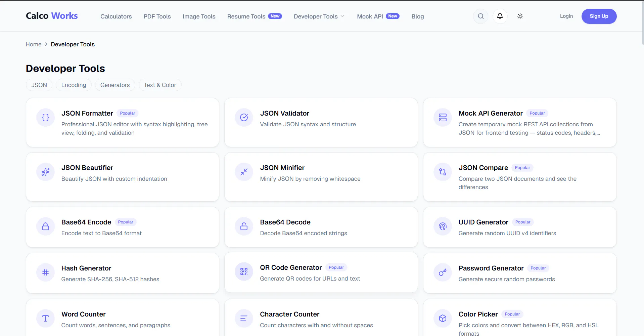Filter by the Generators category chip
This screenshot has height=336, width=644.
(115, 85)
